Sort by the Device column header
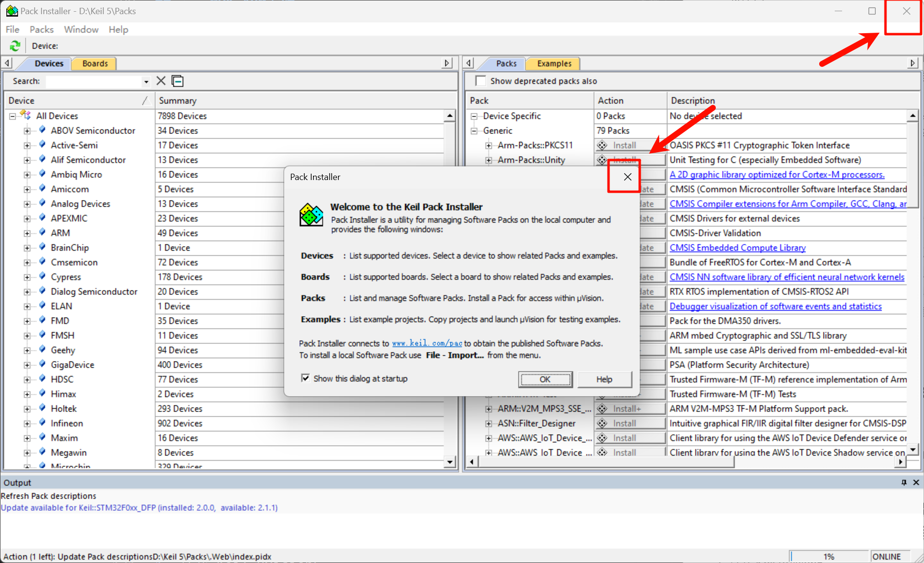The image size is (924, 563). point(79,101)
